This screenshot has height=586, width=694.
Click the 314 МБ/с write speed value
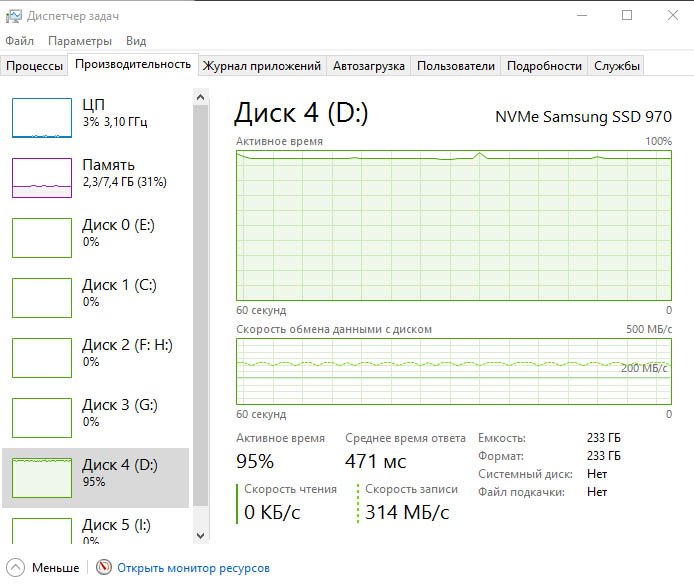(407, 513)
